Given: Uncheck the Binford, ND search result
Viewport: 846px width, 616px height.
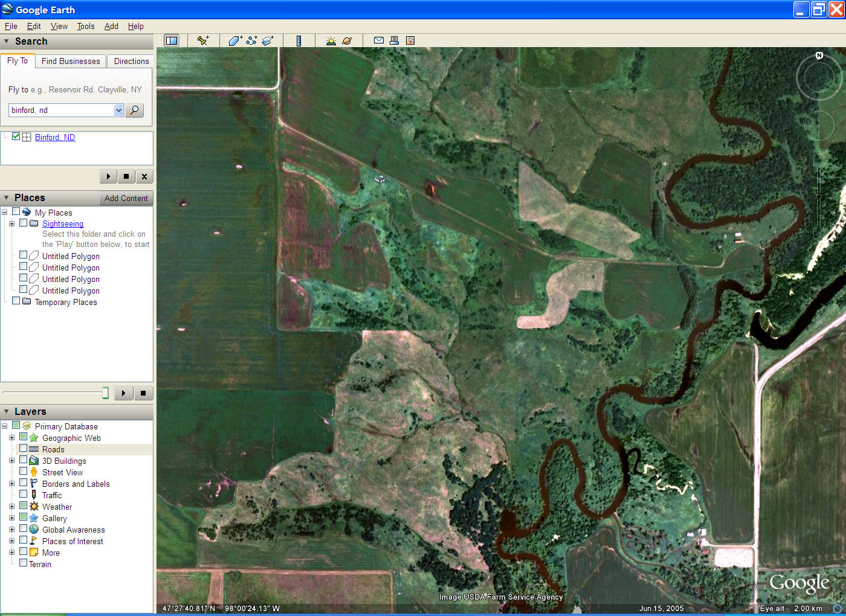Looking at the screenshot, I should (x=16, y=136).
